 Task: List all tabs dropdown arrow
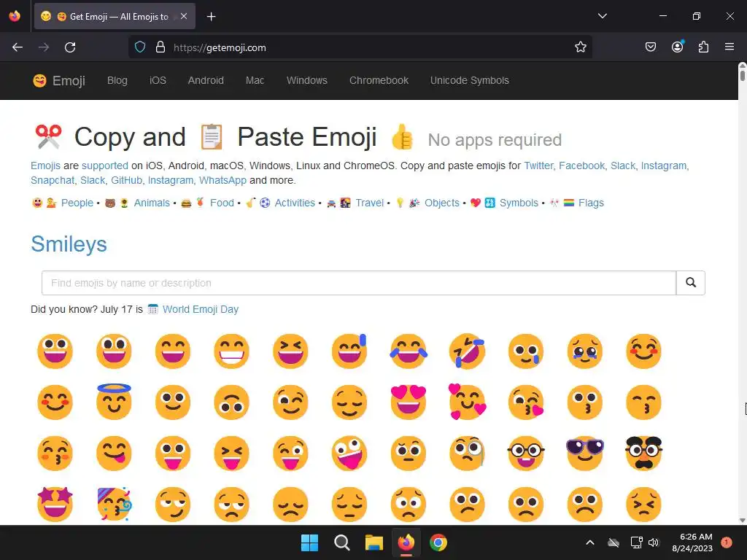[602, 16]
